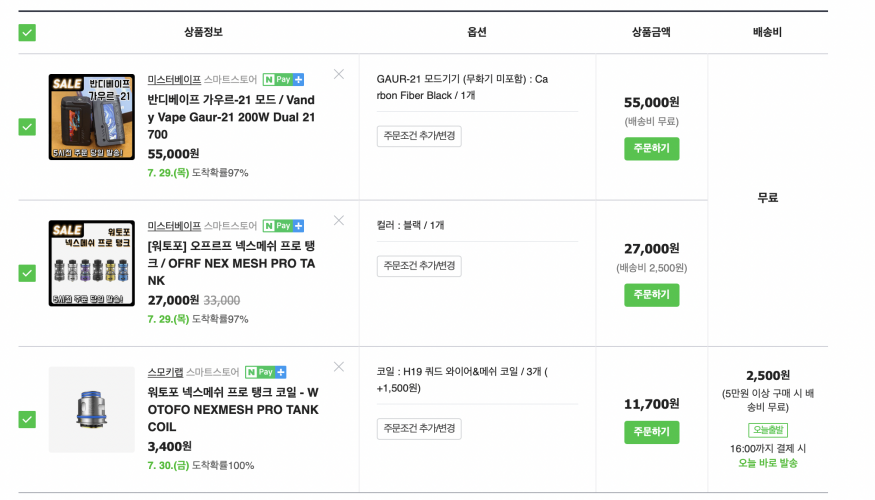Remove the Vandy Vape Gaur-21 item with X

(x=339, y=74)
